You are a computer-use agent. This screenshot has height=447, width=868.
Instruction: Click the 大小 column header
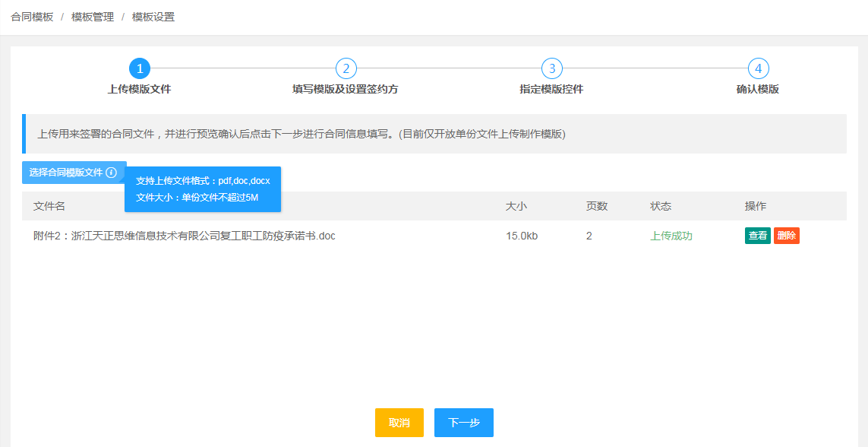(x=516, y=206)
